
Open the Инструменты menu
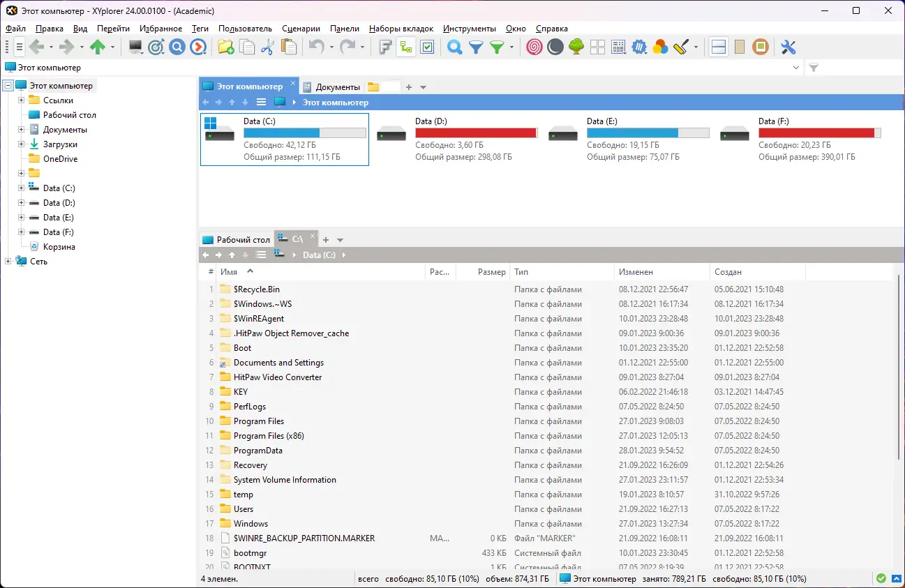point(469,29)
